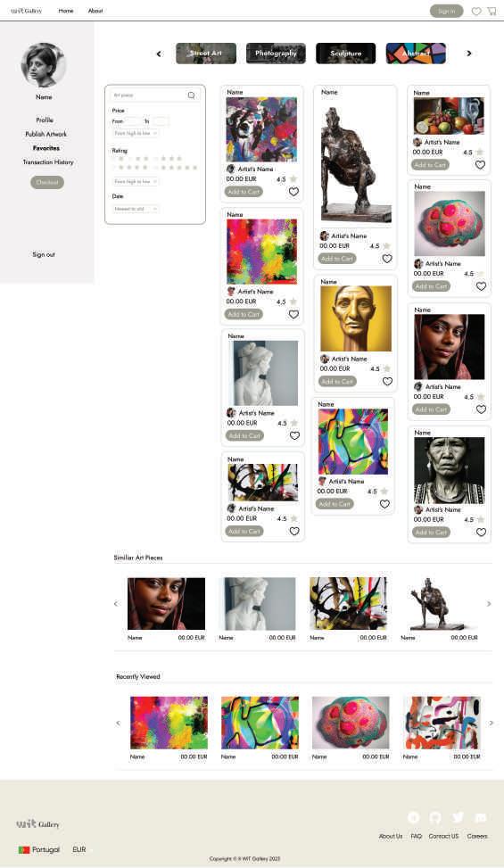Open the shopping cart icon in header
Viewport: 504px width, 868px height.
tap(492, 11)
